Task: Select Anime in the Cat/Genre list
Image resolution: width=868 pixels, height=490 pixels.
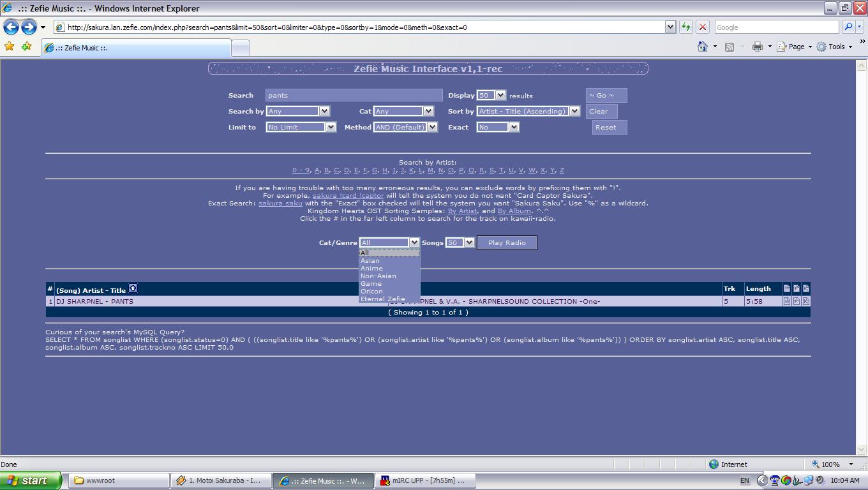Action: pyautogui.click(x=371, y=269)
